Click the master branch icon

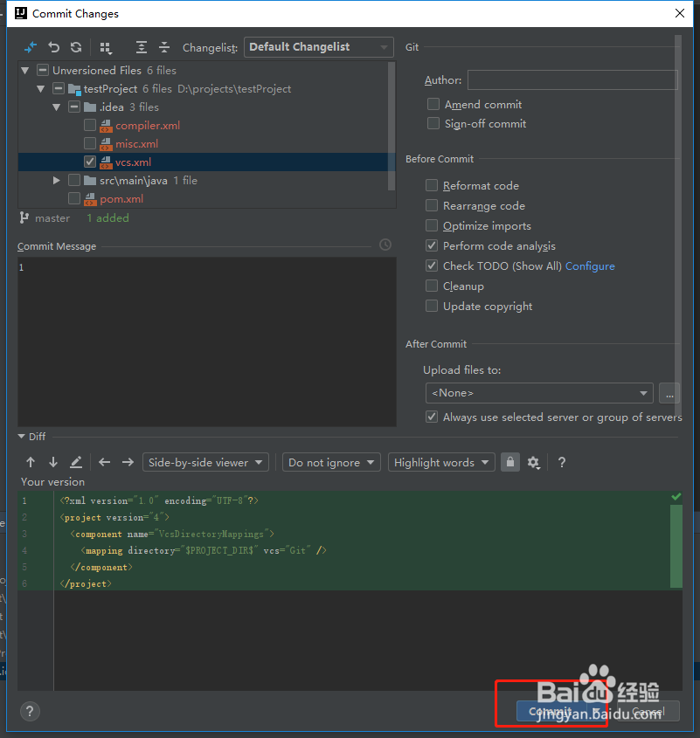pos(24,217)
